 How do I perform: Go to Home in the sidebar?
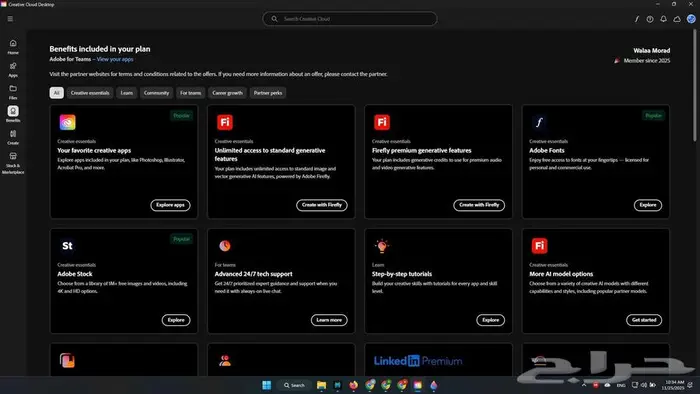point(13,46)
